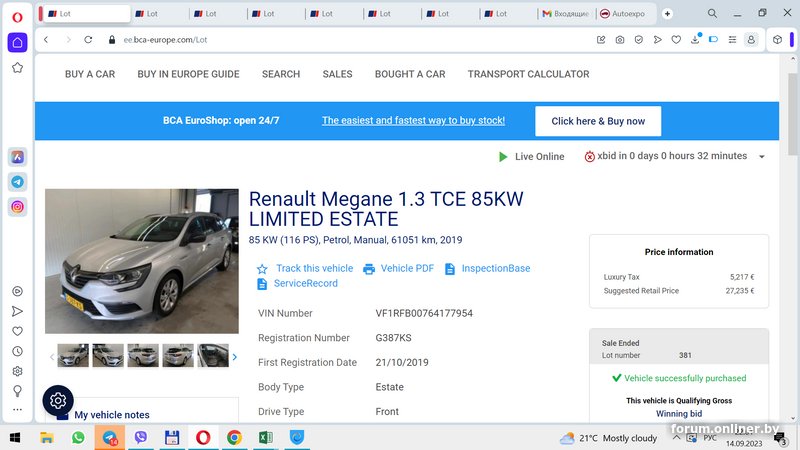Open the extensions cube icon
Viewport: 800px width, 450px height.
(777, 40)
